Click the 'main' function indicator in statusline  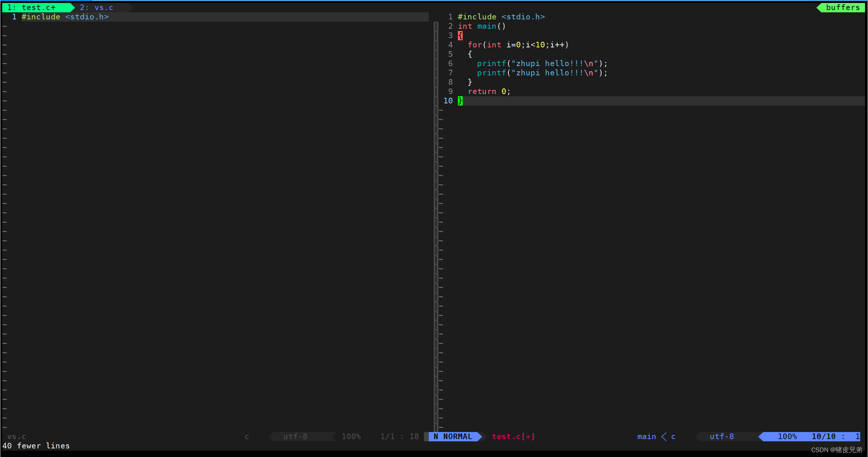tap(647, 436)
